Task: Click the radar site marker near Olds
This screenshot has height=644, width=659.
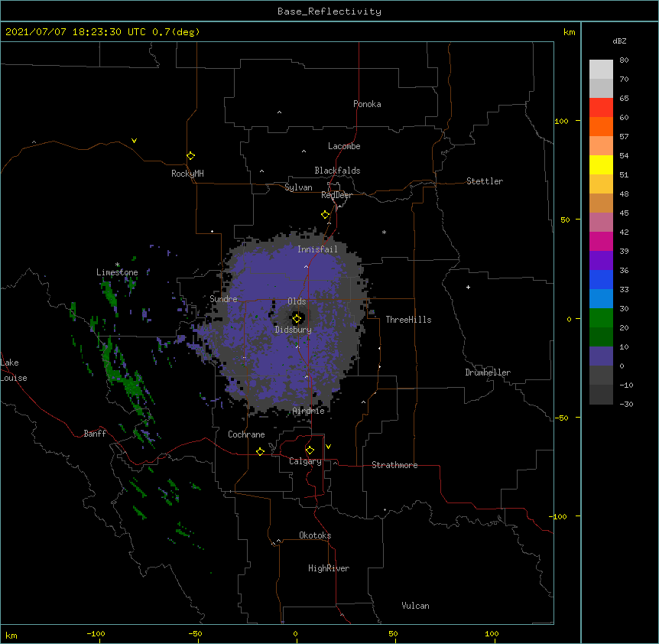Action: [297, 319]
